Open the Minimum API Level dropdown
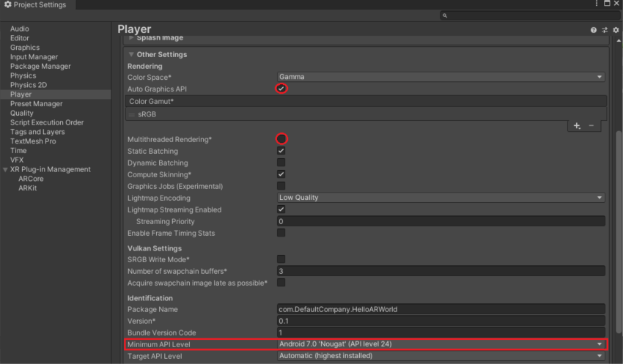Screen dimensions: 623x364 (440, 344)
